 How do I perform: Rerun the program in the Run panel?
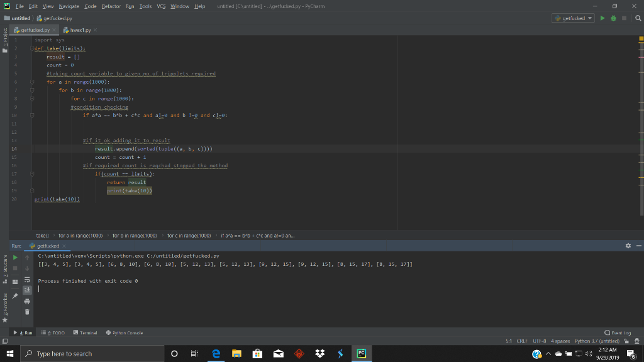15,258
